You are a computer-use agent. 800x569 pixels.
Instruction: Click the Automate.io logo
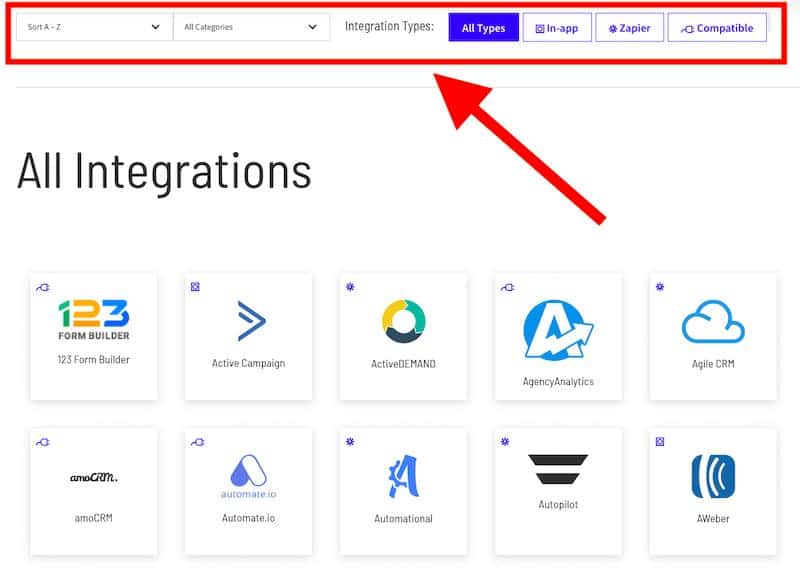248,477
